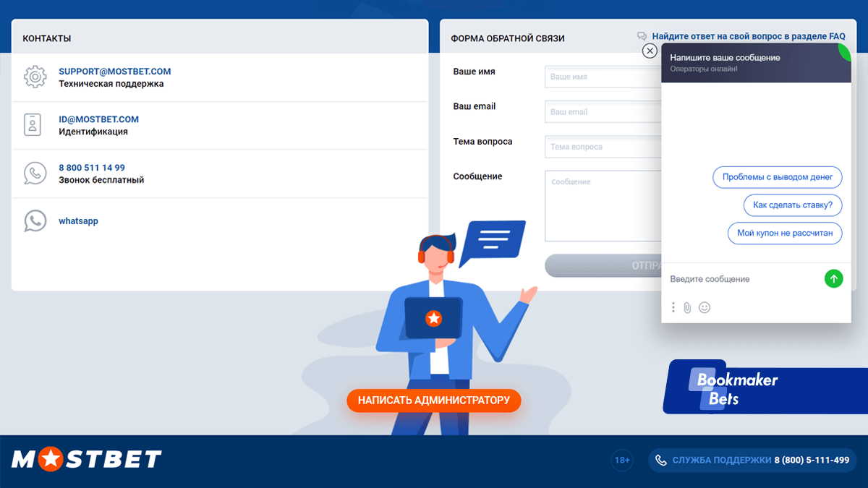868x488 pixels.
Task: Send chat message with green arrow
Action: pyautogui.click(x=833, y=278)
